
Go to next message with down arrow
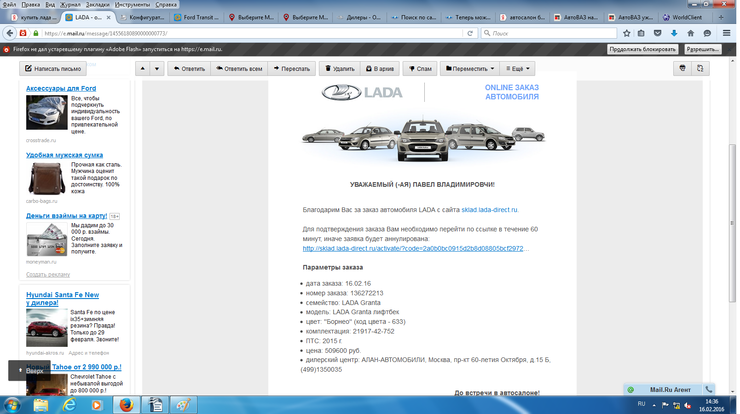point(157,69)
